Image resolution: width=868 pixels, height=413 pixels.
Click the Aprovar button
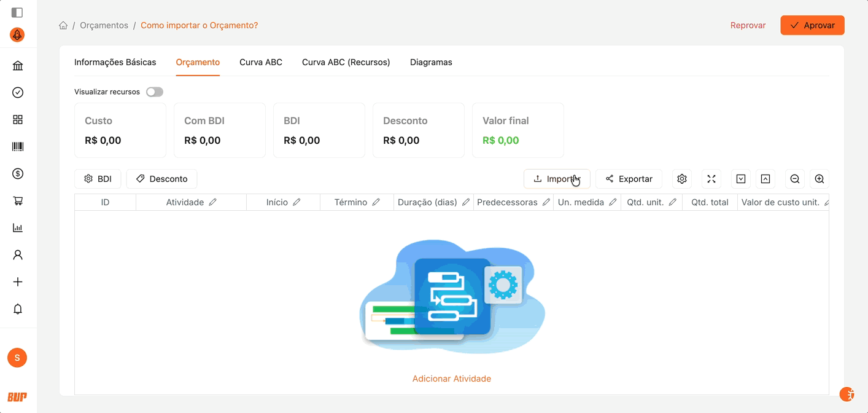coord(812,25)
